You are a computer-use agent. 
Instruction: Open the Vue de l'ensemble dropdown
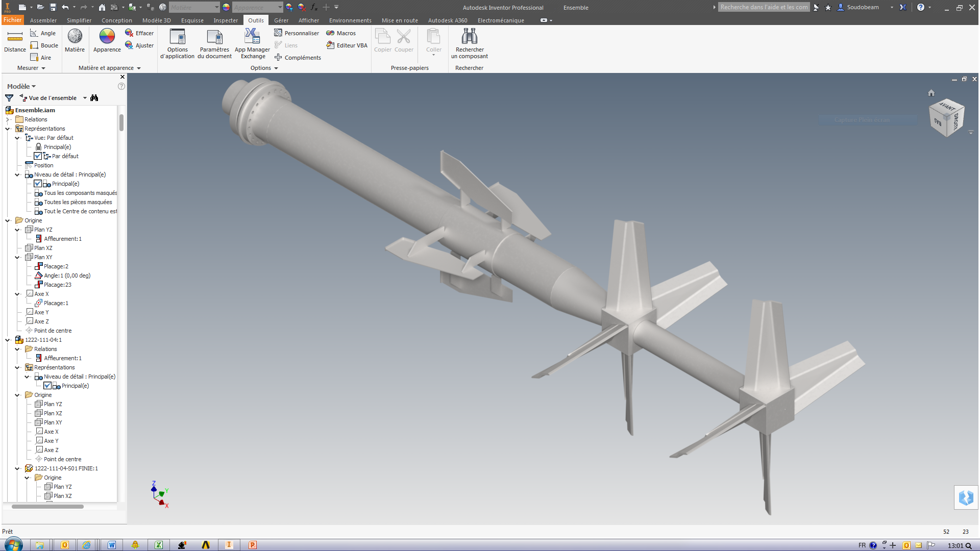pyautogui.click(x=85, y=98)
